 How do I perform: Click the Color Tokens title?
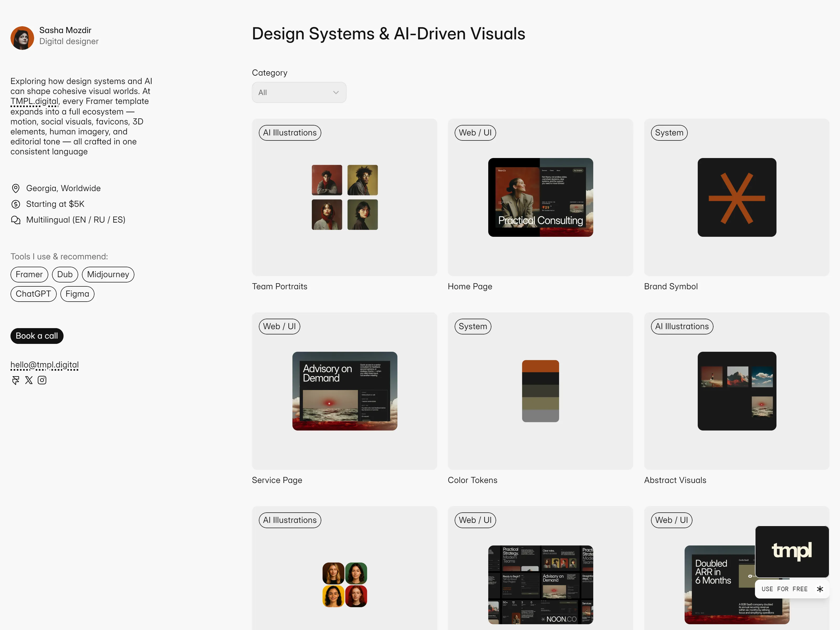pos(472,480)
